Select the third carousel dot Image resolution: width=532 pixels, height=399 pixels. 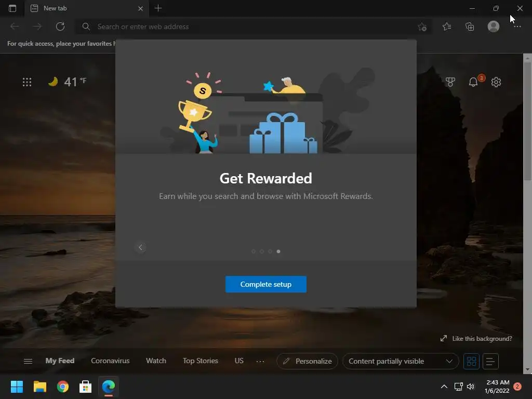pos(270,251)
